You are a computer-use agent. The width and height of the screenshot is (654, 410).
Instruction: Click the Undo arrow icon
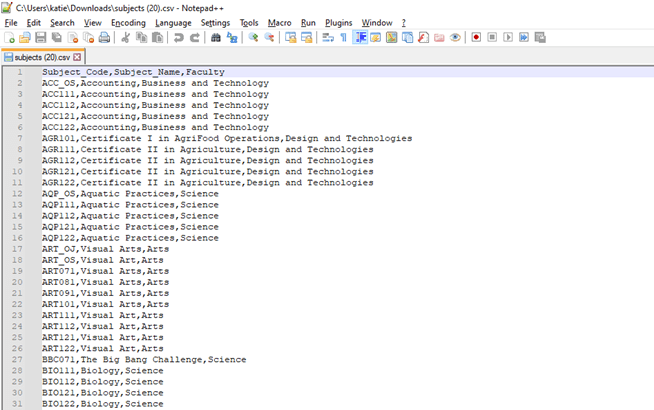tap(178, 38)
